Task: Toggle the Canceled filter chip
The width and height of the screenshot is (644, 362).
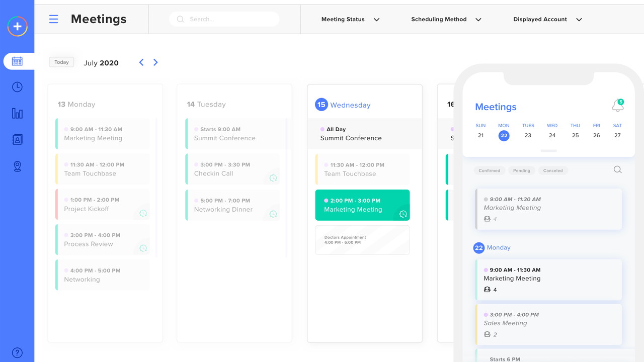Action: (552, 170)
